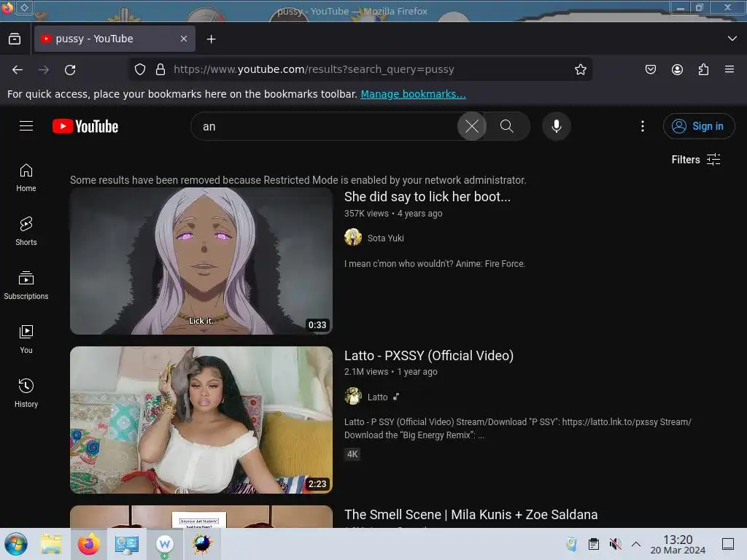Bookmark this page with star icon
Screen dimensions: 747x560
(x=580, y=69)
